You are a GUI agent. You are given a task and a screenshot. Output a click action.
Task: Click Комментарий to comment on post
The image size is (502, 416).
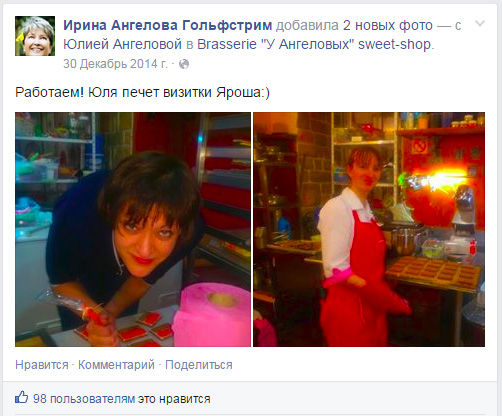(x=116, y=365)
